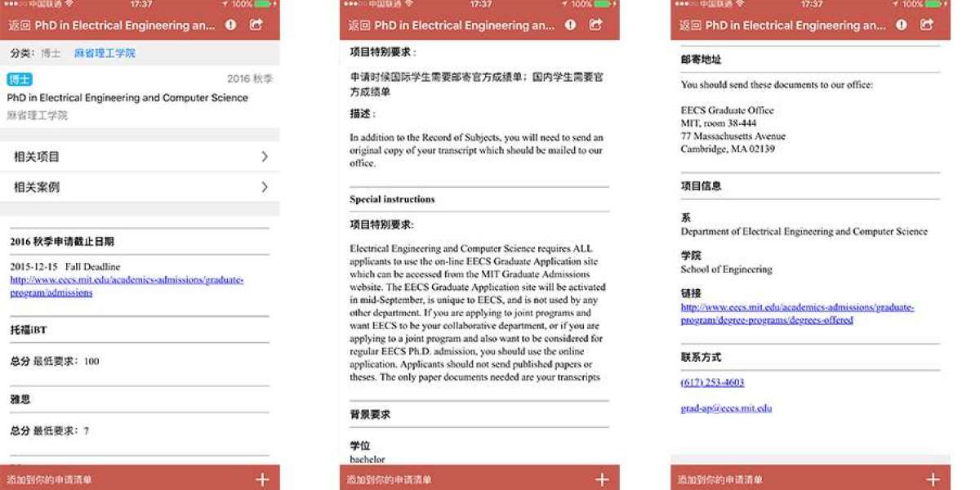Select 雅思 section heading

click(20, 399)
